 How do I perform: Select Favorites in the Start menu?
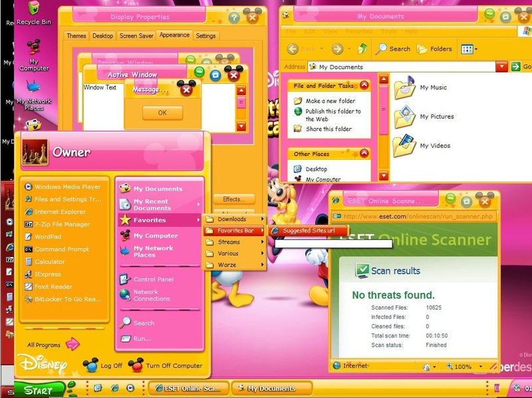tap(160, 220)
